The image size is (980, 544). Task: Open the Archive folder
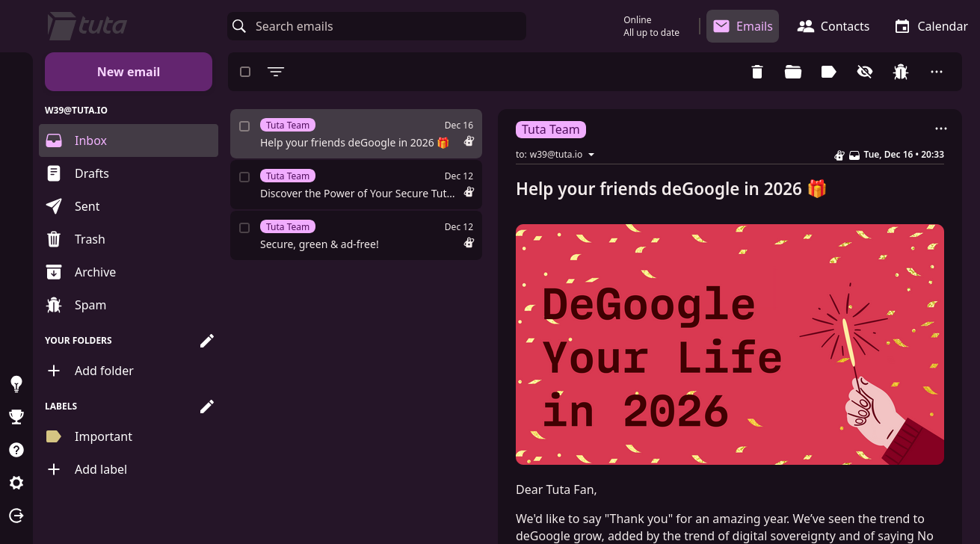(129, 272)
